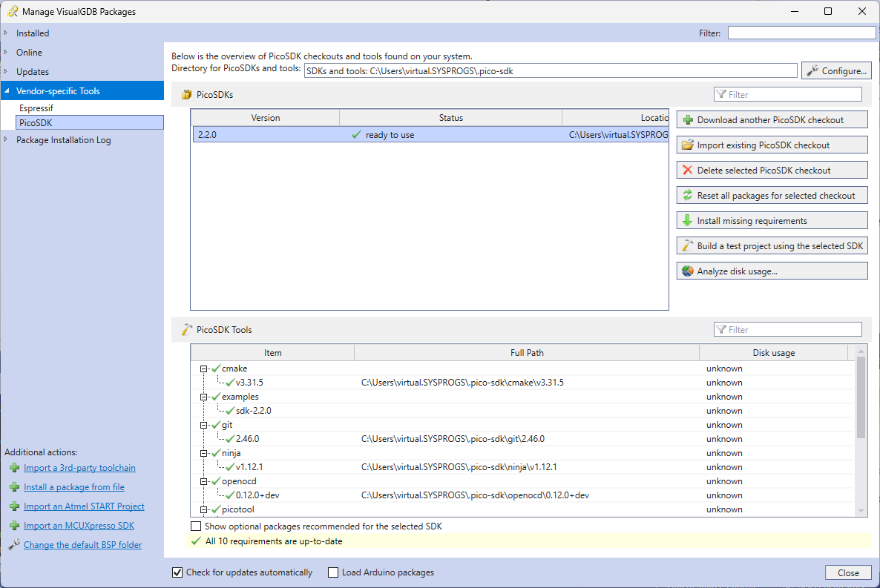Click the green arrow Install missing requirements icon
Viewport: 880px width, 588px height.
coord(688,221)
